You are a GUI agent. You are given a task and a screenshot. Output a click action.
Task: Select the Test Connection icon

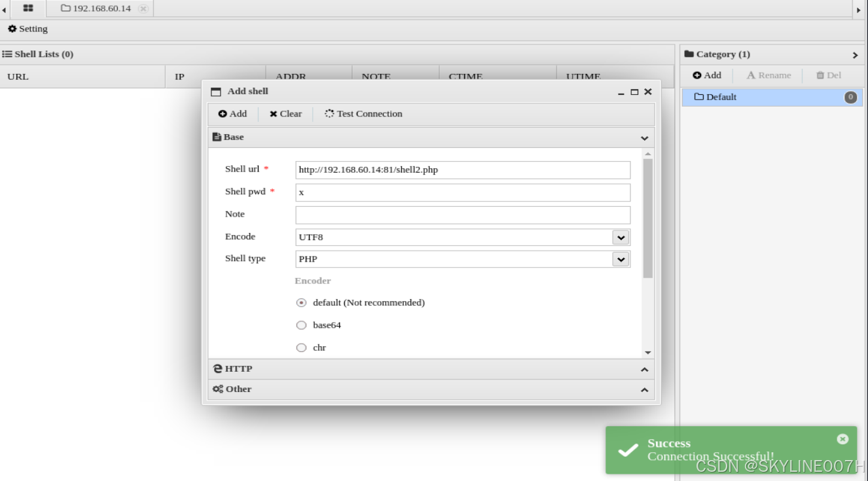pos(329,113)
